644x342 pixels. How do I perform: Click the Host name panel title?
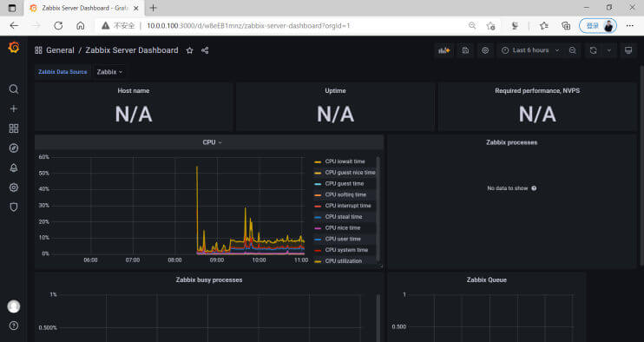pos(134,91)
